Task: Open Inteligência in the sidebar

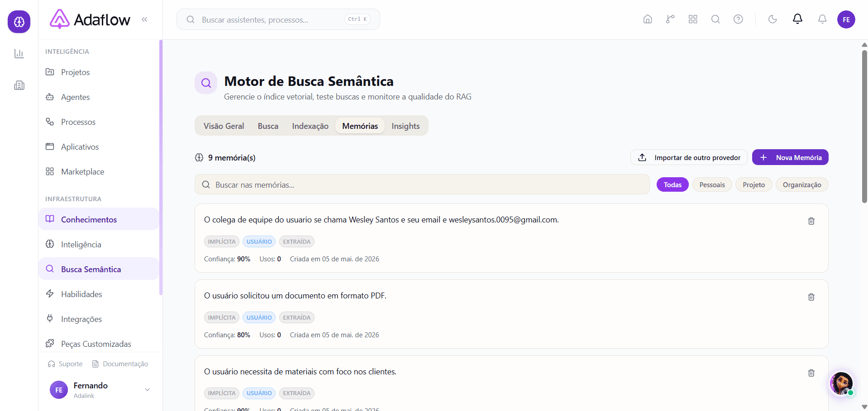Action: (x=99, y=245)
